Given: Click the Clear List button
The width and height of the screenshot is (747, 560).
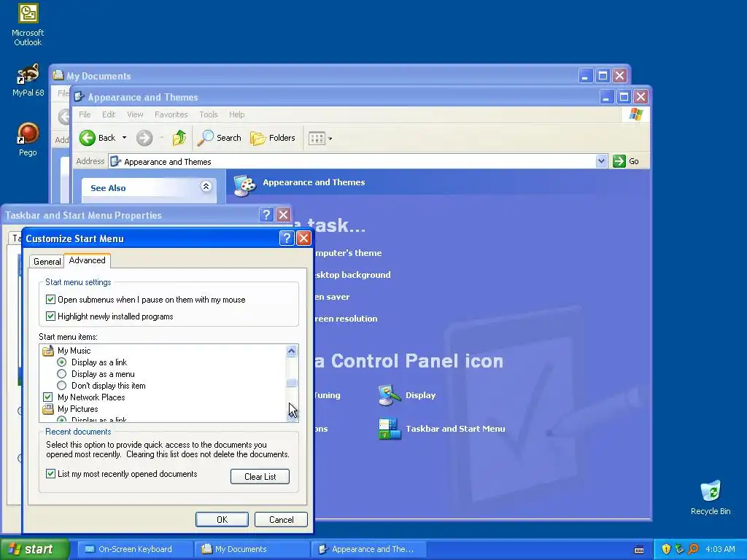Looking at the screenshot, I should (260, 477).
